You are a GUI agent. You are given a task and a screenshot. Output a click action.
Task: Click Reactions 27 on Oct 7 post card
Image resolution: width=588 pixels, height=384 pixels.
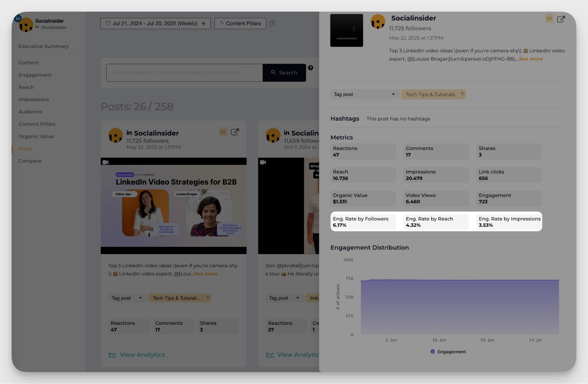click(x=286, y=326)
